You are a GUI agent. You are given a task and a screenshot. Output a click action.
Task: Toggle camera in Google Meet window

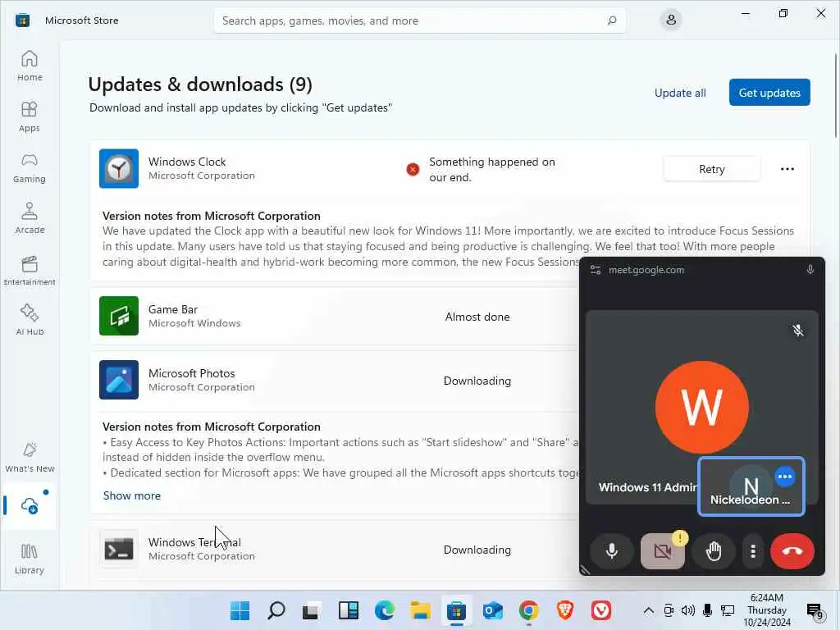pyautogui.click(x=663, y=550)
